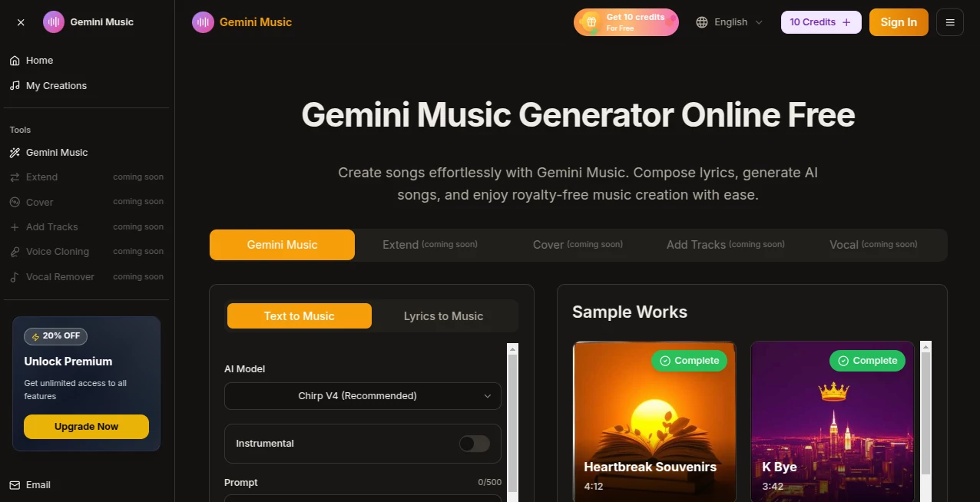Open the hamburger menu at top right

click(x=950, y=22)
